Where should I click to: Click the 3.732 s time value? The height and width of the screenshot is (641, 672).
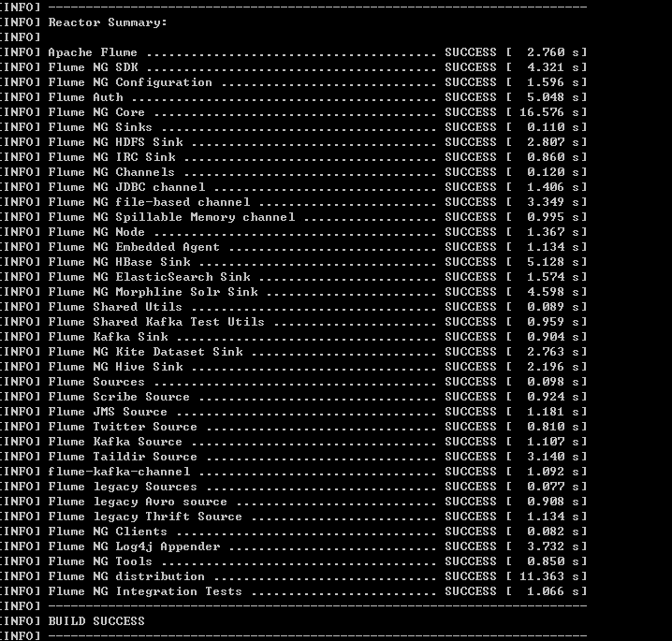pyautogui.click(x=553, y=547)
